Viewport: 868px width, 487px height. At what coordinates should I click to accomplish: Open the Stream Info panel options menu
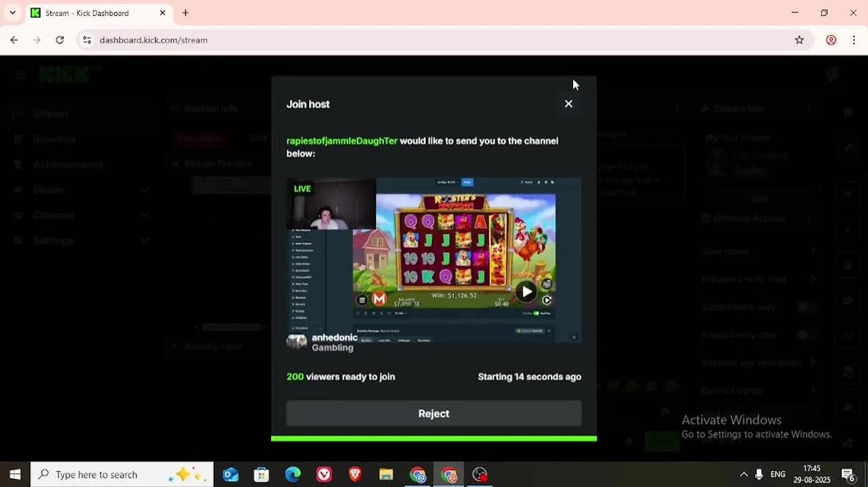coord(809,108)
